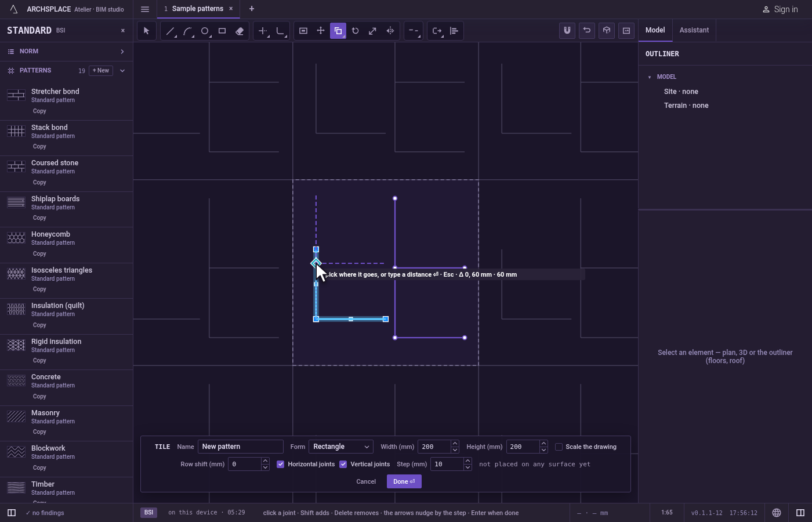Collapse the PATTERNS section chevron
This screenshot has height=522, width=812.
pos(122,71)
